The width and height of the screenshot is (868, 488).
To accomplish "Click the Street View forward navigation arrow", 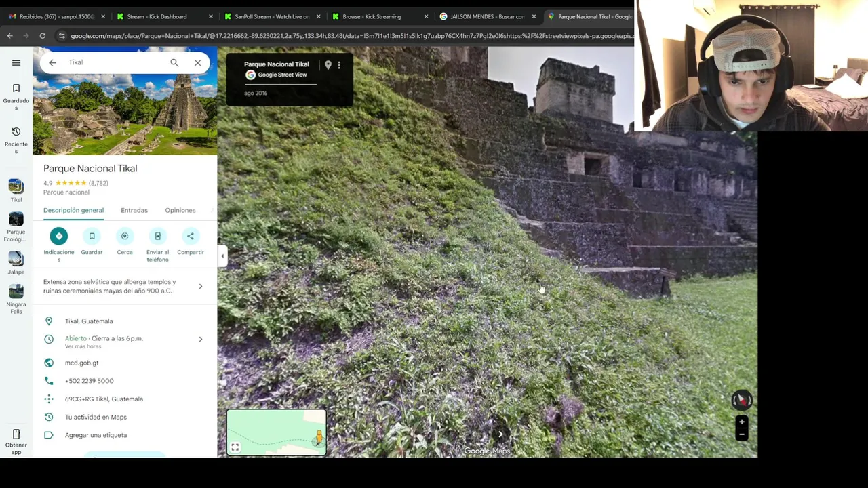I will click(x=500, y=434).
